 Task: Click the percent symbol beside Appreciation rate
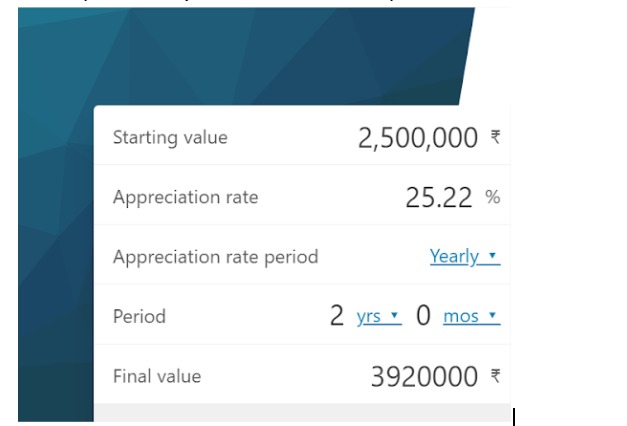(493, 197)
